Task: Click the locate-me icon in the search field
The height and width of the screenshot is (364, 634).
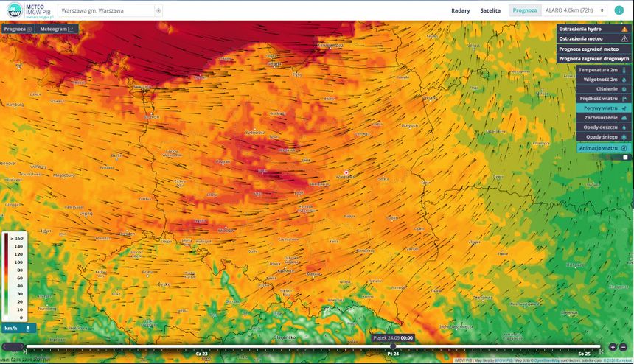Action: tap(158, 10)
